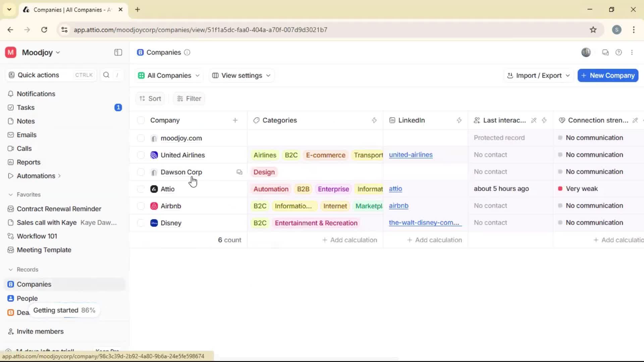
Task: Open the help question mark icon
Action: [x=619, y=52]
